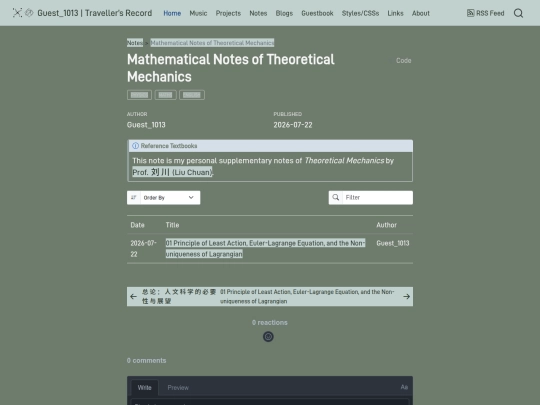540x405 pixels.
Task: Click the Title column header
Action: pyautogui.click(x=172, y=225)
